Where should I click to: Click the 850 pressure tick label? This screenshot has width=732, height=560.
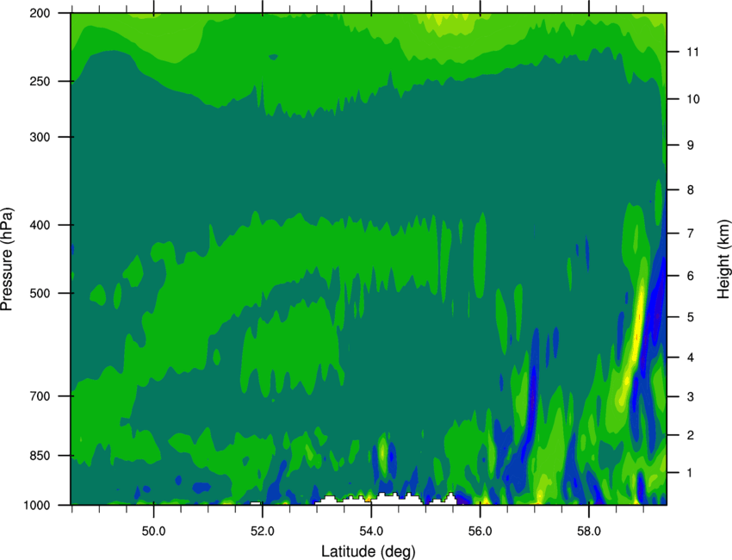(40, 456)
